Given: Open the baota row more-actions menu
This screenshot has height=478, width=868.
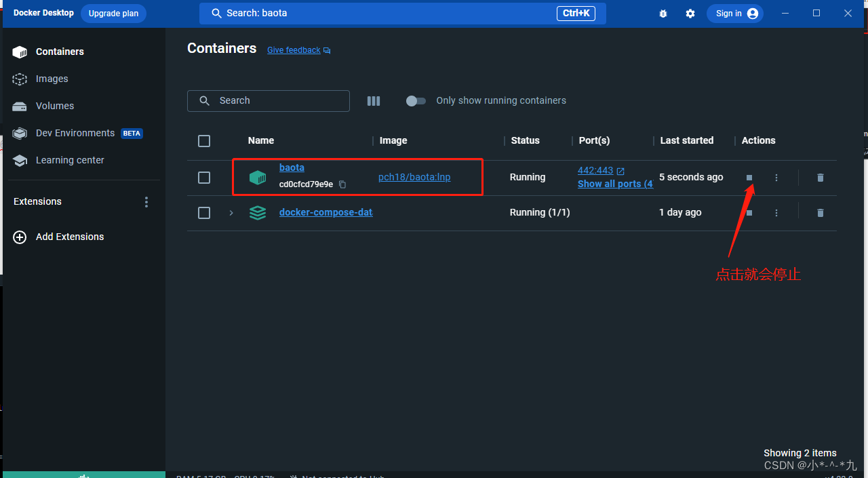Looking at the screenshot, I should 776,178.
